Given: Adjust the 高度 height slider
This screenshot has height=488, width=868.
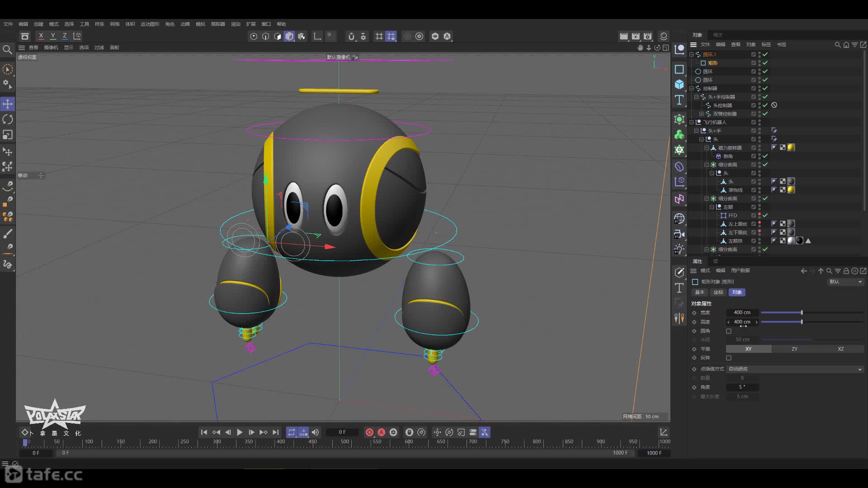Looking at the screenshot, I should pos(812,322).
